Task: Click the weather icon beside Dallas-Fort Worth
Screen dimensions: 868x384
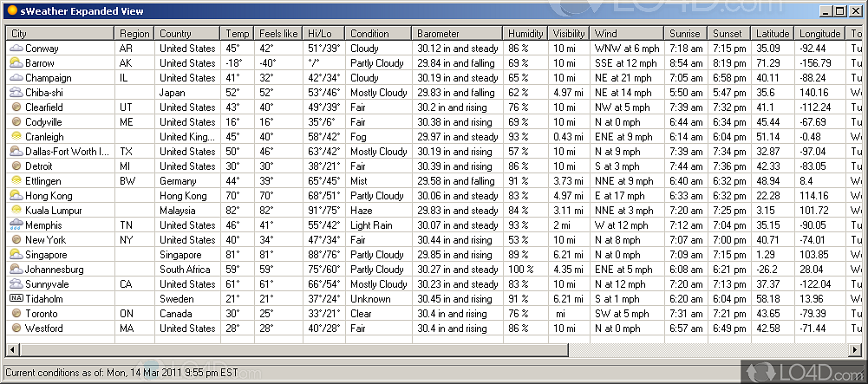Action: pos(16,151)
